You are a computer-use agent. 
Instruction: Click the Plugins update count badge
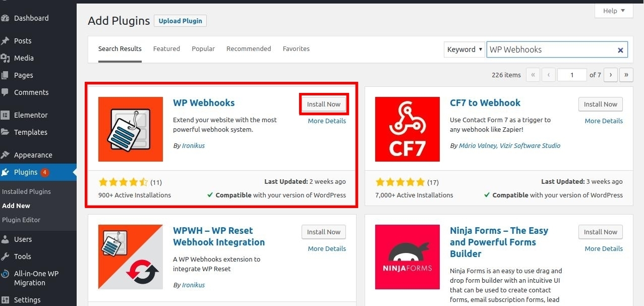coord(45,172)
